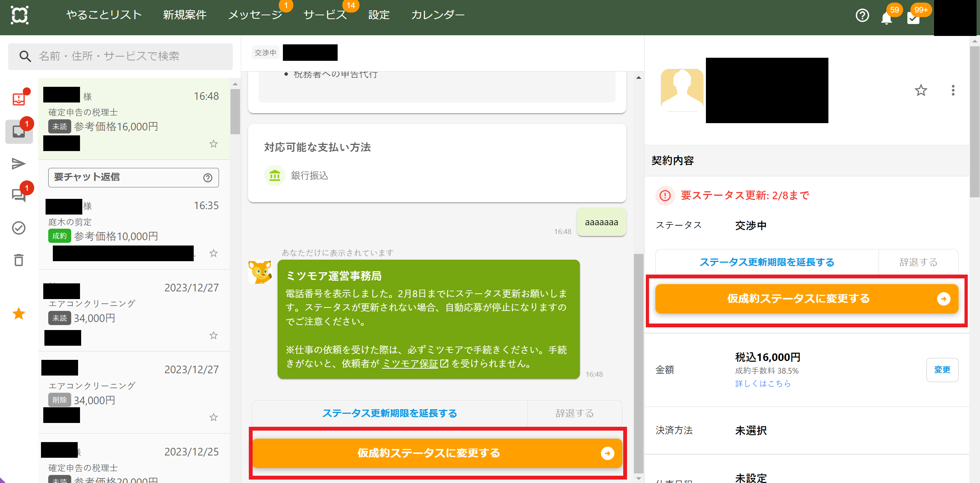
Task: Open 詳しくはこちら link
Action: pos(763,384)
